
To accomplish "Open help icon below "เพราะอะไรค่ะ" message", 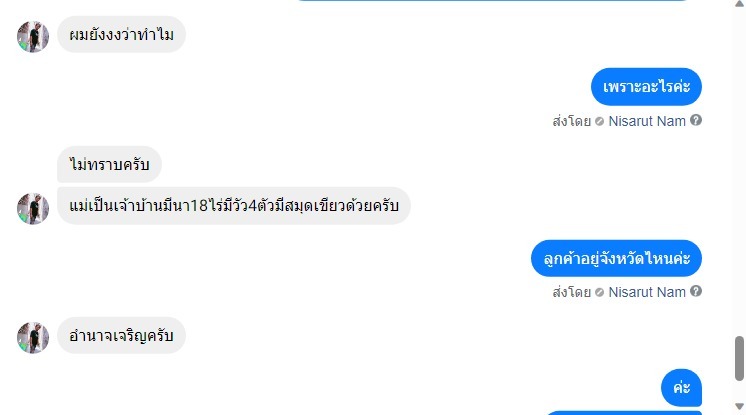I will tap(696, 120).
